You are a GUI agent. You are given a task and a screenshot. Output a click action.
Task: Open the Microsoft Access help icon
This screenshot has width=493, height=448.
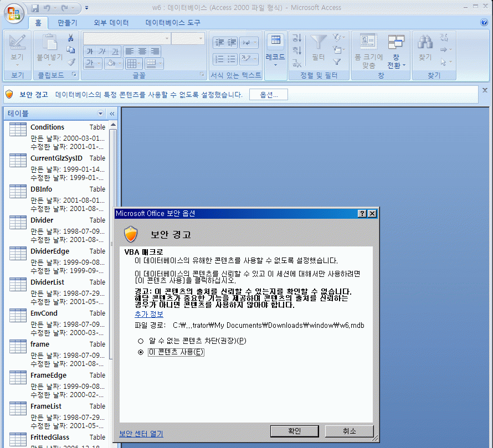(x=484, y=23)
